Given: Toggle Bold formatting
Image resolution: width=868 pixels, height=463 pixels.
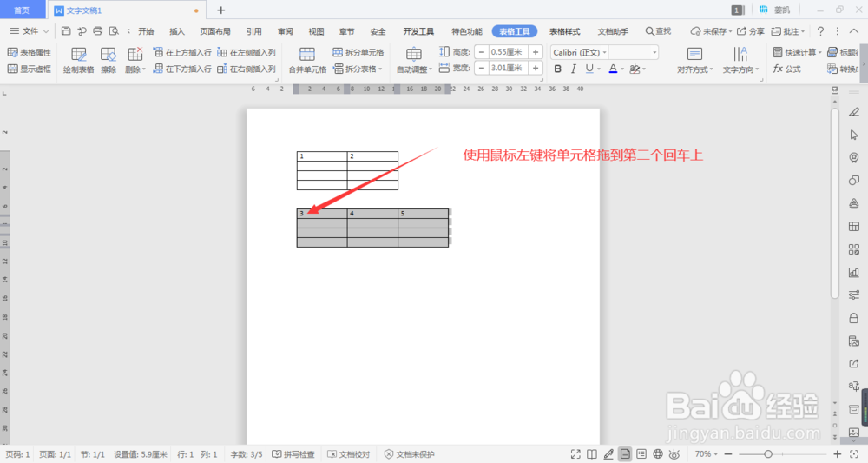Looking at the screenshot, I should click(x=557, y=69).
